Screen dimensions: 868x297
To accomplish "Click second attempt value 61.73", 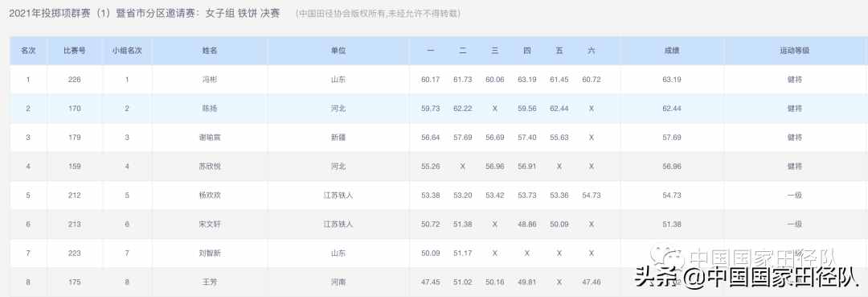I will [x=463, y=80].
